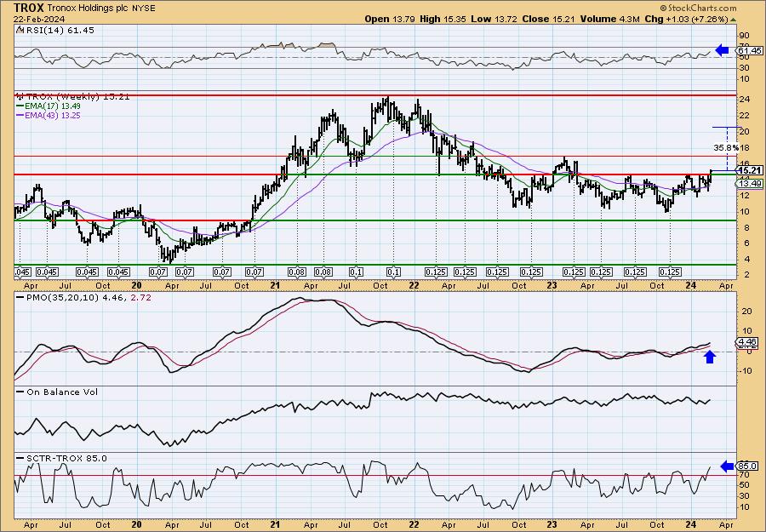Screen dimensions: 766x532
Task: Click the 90 level on the RSI axis
Action: click(x=745, y=36)
